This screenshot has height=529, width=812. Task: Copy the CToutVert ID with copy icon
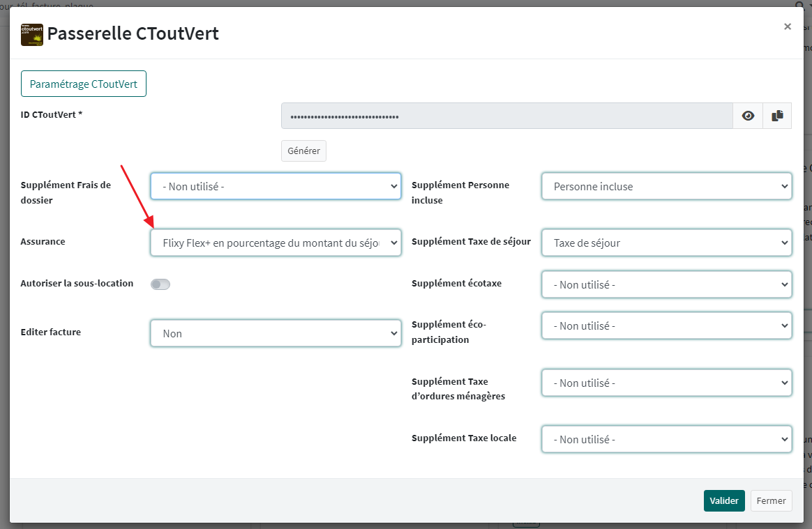777,116
